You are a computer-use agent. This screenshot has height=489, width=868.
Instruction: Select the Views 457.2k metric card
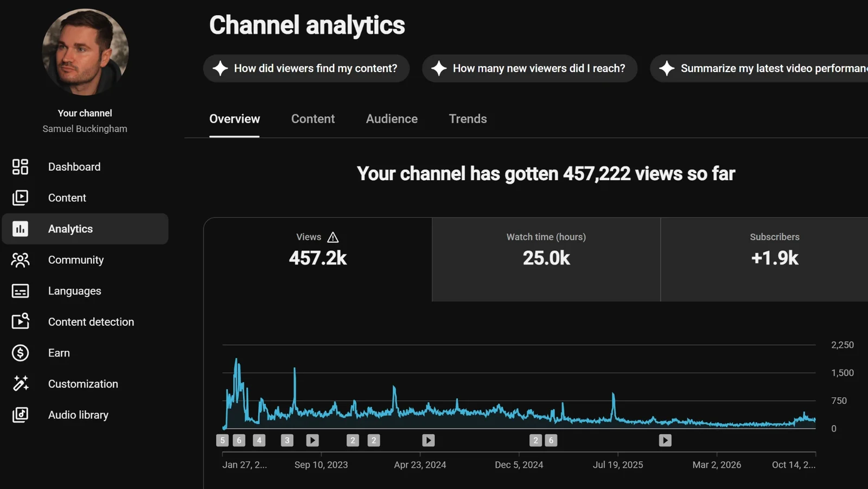click(x=318, y=259)
